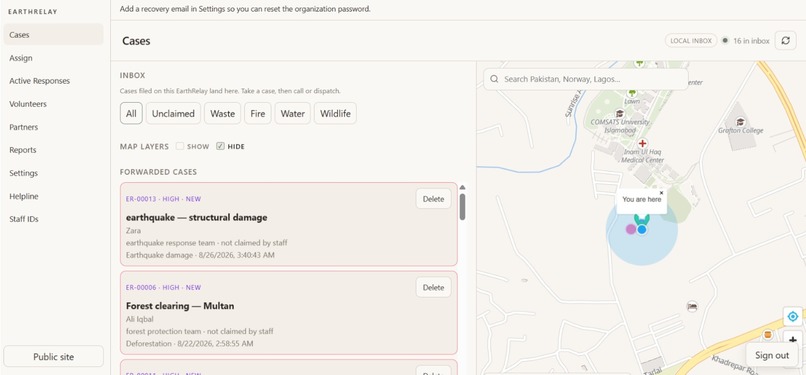
Task: Go to Helpline page
Action: [x=53, y=196]
